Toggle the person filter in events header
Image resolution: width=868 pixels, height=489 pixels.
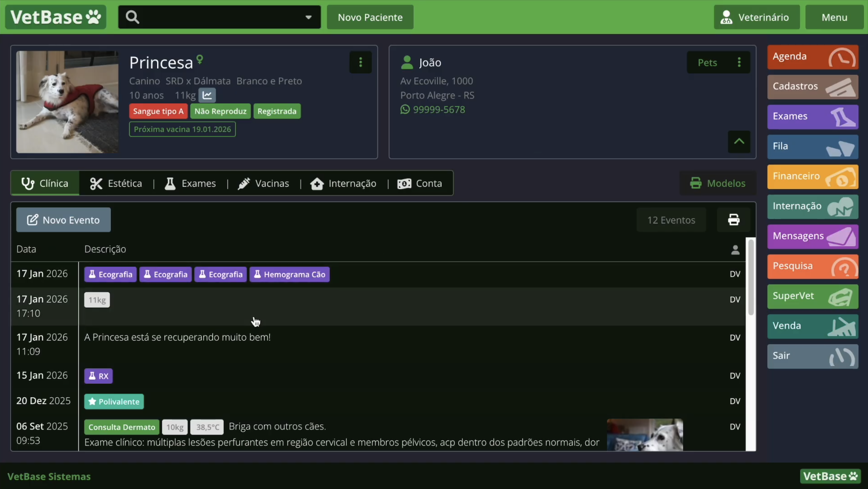(x=735, y=249)
